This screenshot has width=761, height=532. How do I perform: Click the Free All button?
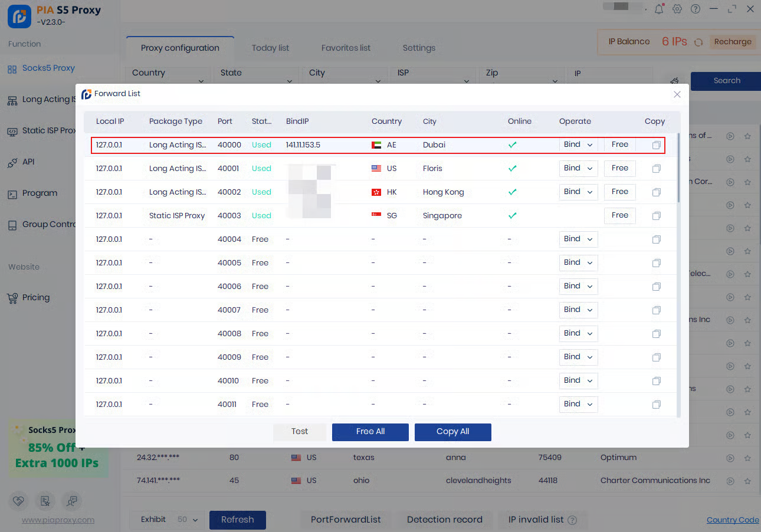[370, 432]
